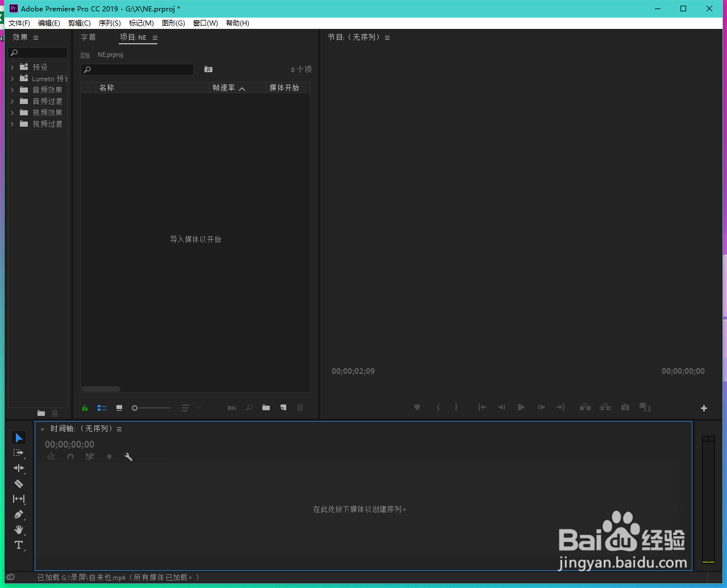The image size is (727, 588).
Task: Toggle linked selection in timeline
Action: 90,457
